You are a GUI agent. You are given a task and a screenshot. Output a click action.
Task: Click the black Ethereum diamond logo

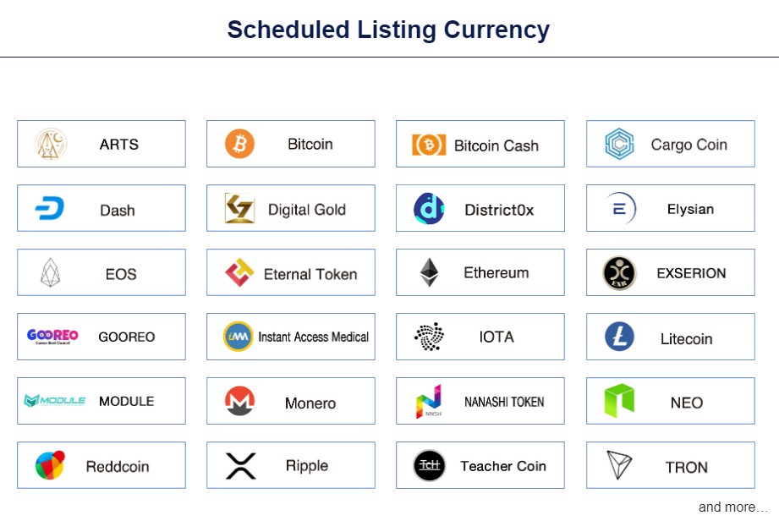pos(429,272)
